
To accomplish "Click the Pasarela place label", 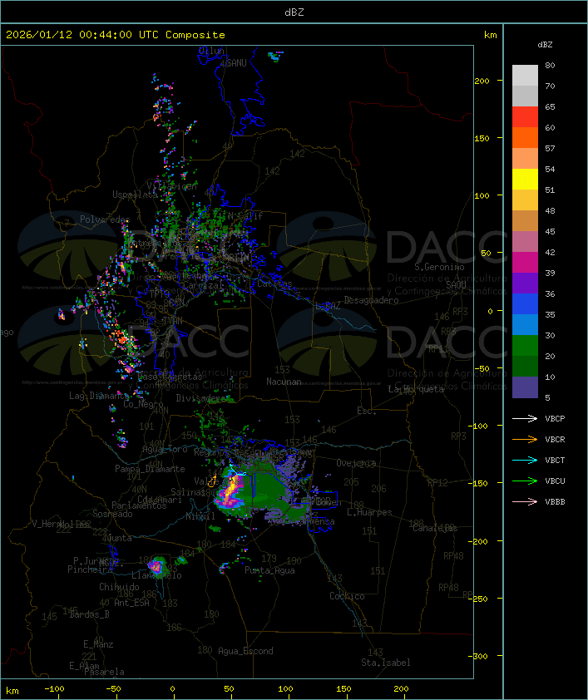I will tap(104, 672).
